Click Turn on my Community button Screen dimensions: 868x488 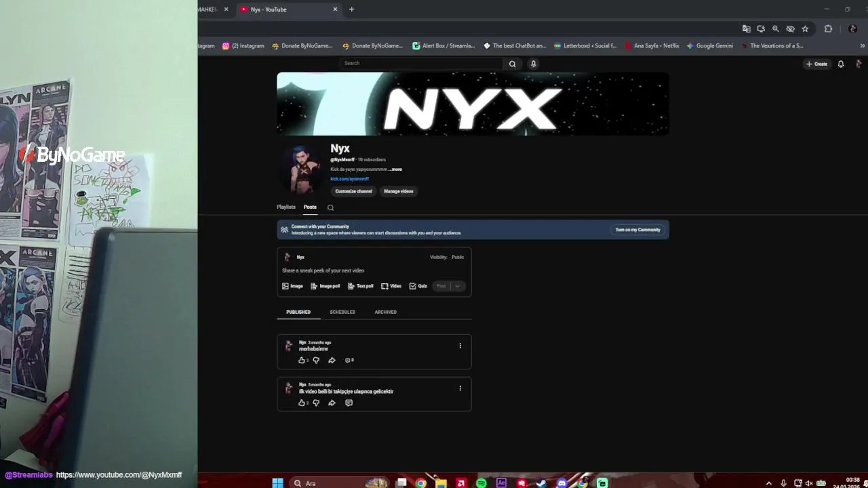click(637, 230)
